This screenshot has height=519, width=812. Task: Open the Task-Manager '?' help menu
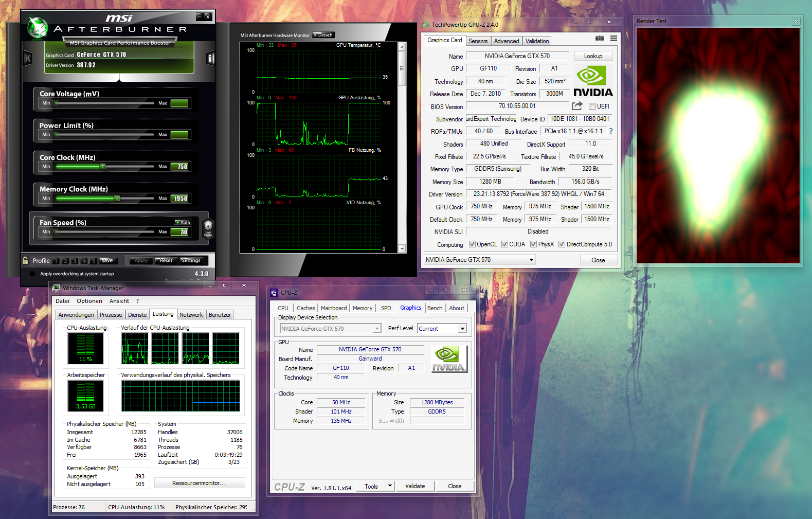point(137,301)
